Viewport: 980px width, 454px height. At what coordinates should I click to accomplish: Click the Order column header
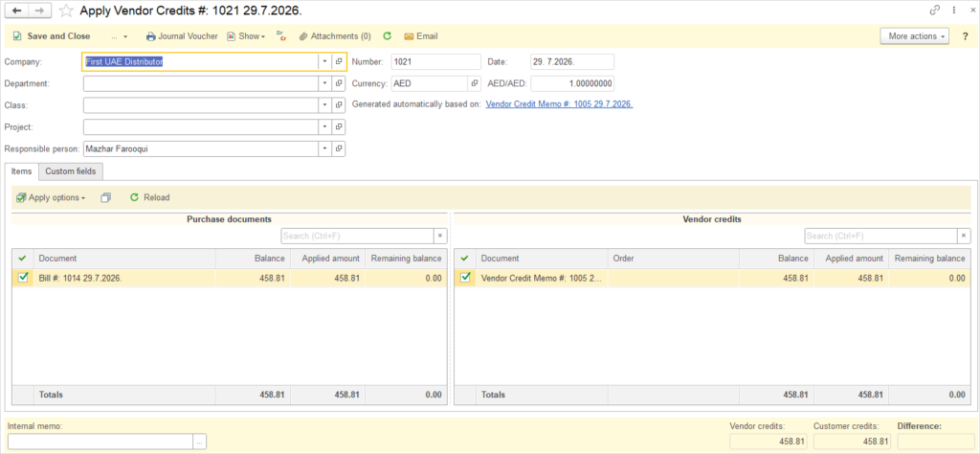click(673, 259)
